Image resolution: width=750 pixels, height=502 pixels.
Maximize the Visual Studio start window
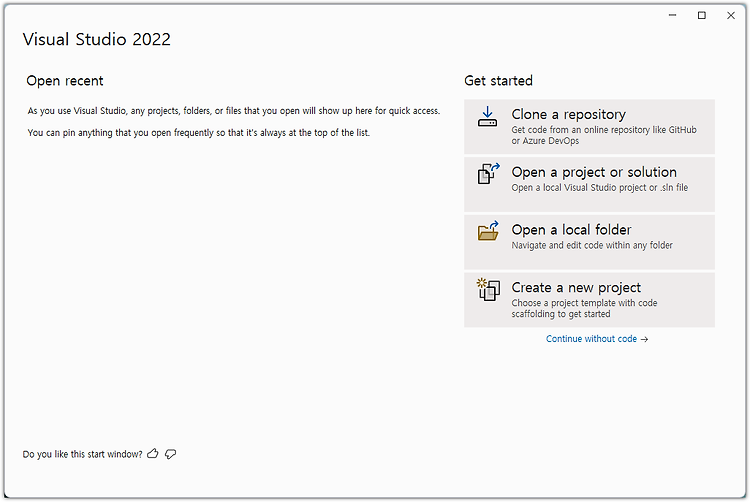(x=702, y=15)
